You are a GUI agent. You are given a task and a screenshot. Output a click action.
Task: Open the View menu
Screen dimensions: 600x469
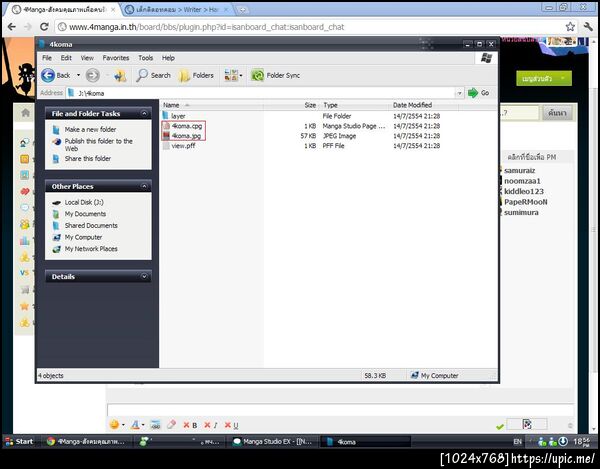[x=87, y=58]
